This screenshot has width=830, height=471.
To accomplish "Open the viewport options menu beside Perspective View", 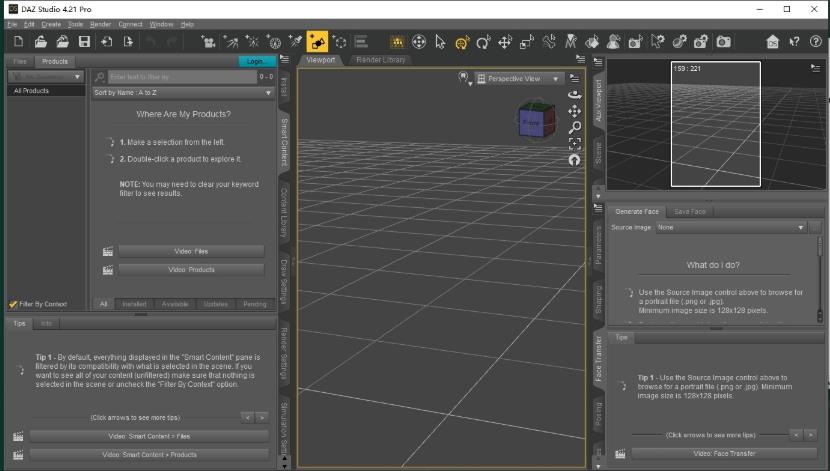I will (574, 78).
